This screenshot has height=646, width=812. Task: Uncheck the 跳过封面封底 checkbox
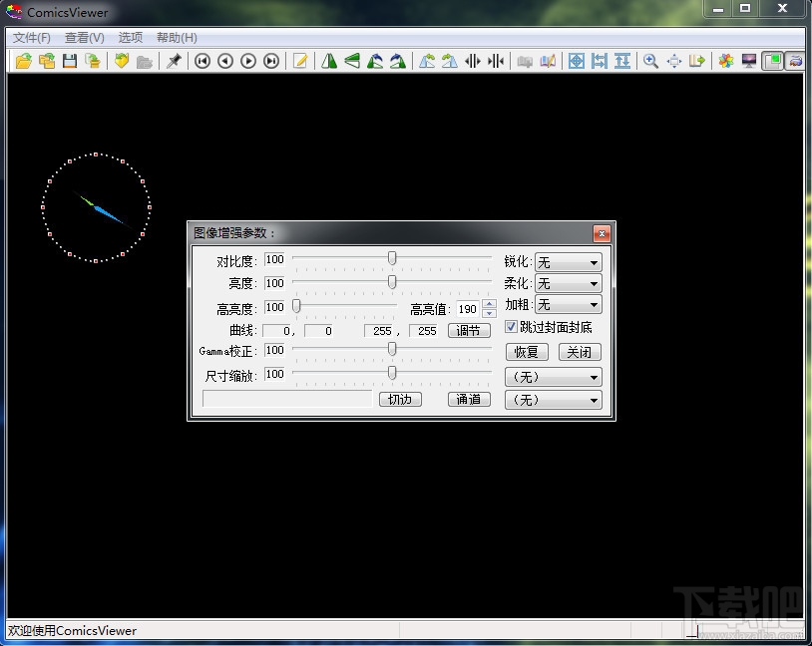point(509,327)
